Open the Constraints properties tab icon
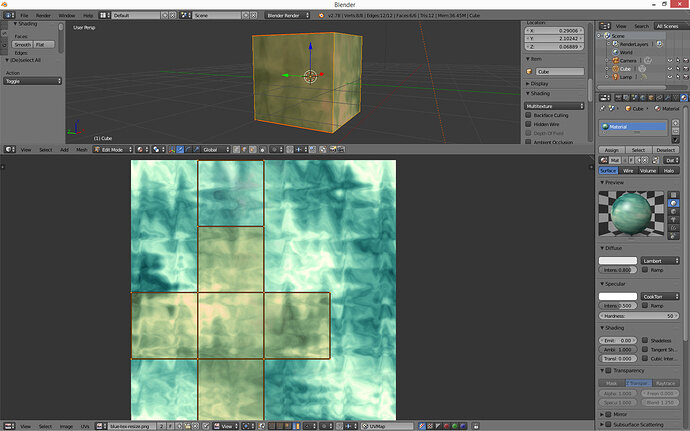Viewport: 690px width, 431px height. tap(659, 98)
